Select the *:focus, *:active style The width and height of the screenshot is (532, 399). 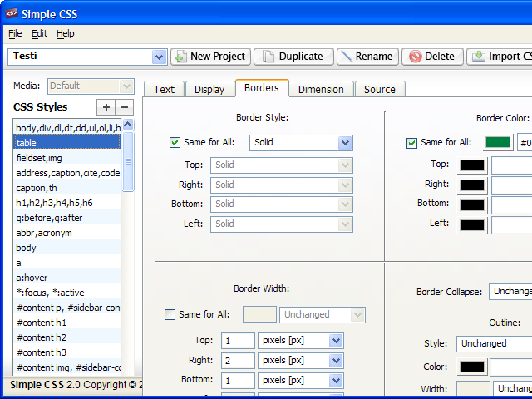[67, 293]
